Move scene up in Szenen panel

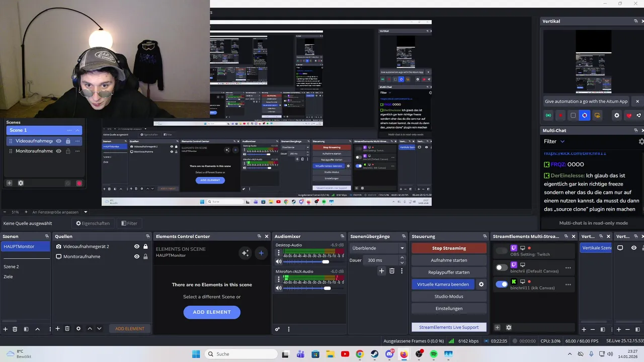[37, 329]
